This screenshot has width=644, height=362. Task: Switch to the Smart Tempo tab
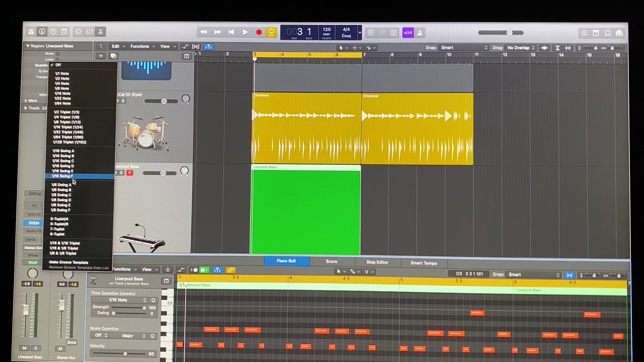424,263
